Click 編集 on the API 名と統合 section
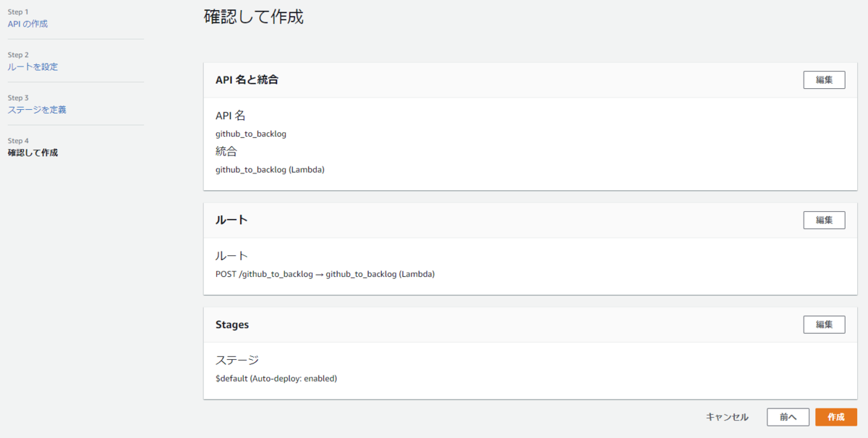 [824, 80]
